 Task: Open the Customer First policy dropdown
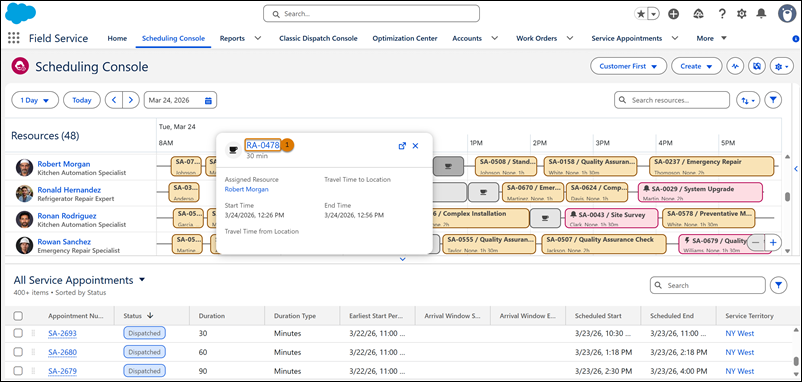point(629,66)
